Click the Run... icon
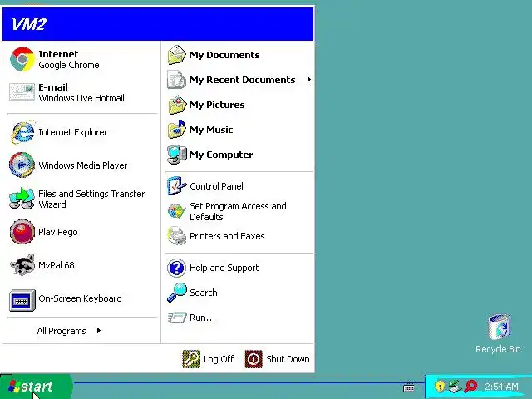Image resolution: width=532 pixels, height=399 pixels. tap(177, 318)
